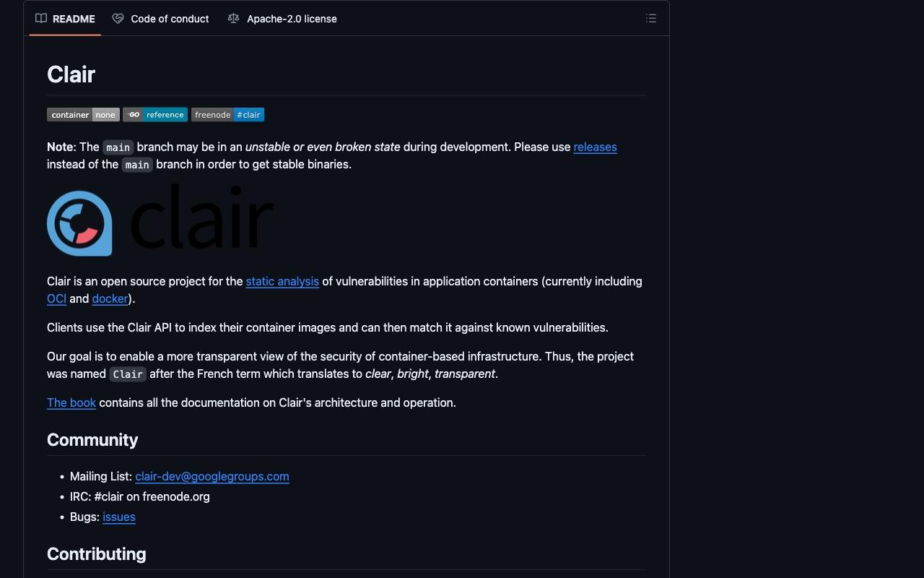Viewport: 924px width, 578px height.
Task: Click the docker link
Action: 110,298
